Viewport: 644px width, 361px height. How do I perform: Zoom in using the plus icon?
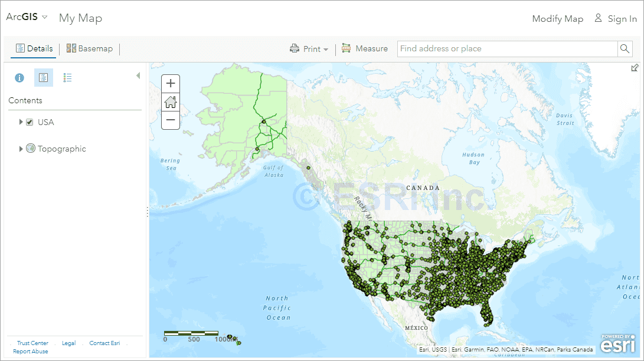tap(170, 83)
